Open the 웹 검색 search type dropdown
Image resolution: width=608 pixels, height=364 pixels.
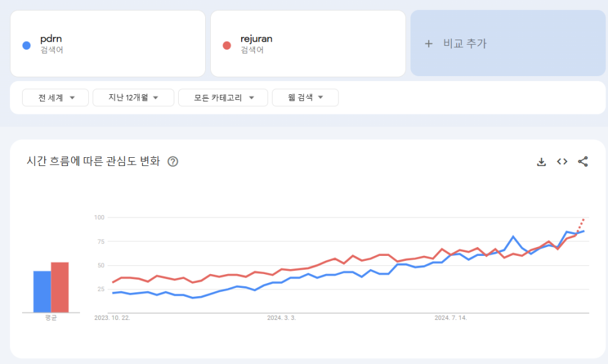[x=305, y=97]
